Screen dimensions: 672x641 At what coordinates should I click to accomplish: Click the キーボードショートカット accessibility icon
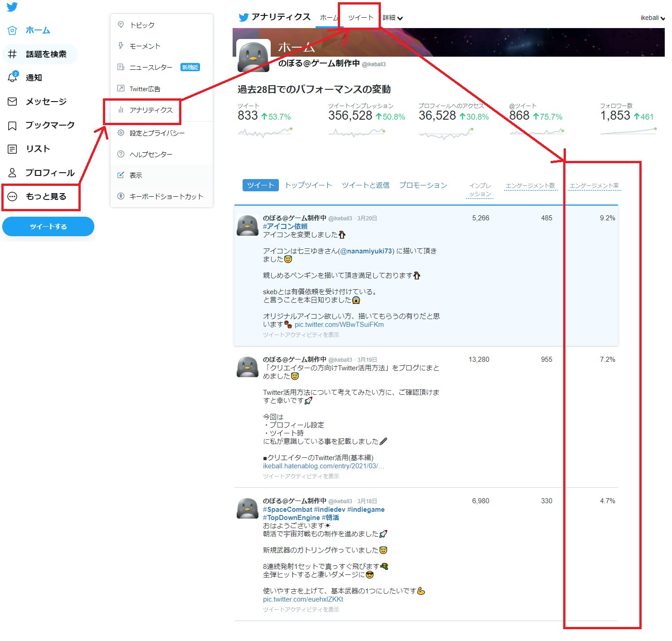tap(121, 196)
